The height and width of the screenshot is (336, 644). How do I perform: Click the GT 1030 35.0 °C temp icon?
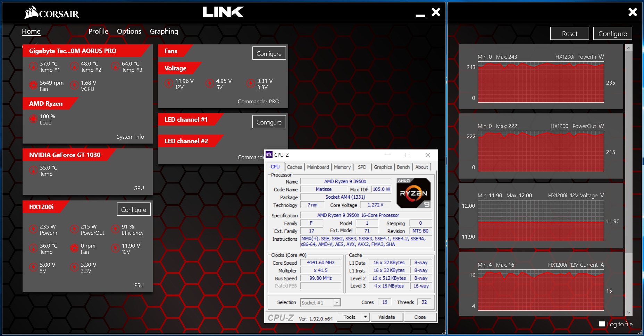(33, 170)
